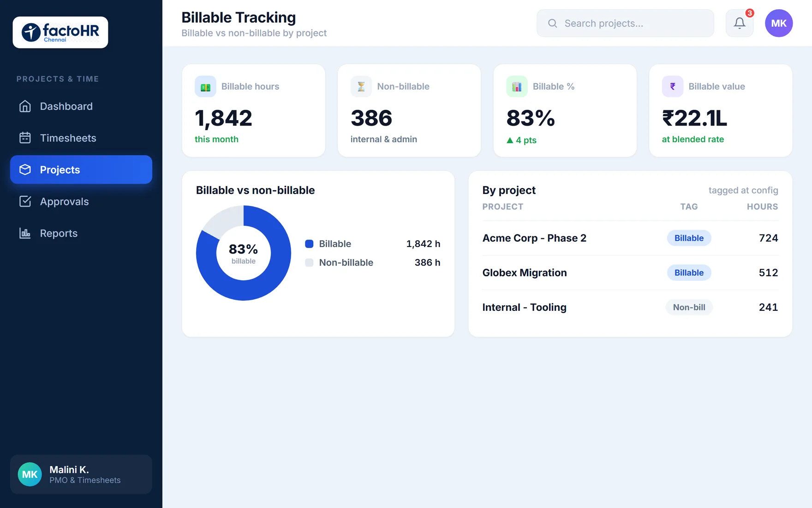The width and height of the screenshot is (812, 508).
Task: Click the Non-billable hourglass icon
Action: pyautogui.click(x=361, y=86)
